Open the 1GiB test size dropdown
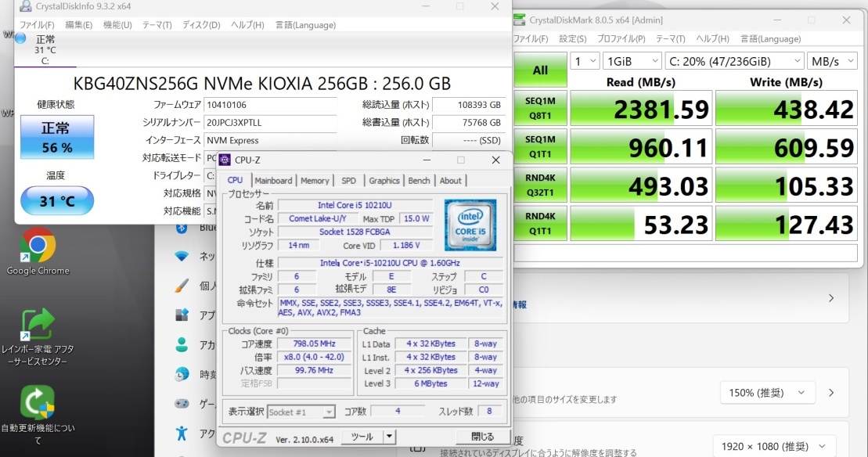The width and height of the screenshot is (868, 457). pyautogui.click(x=632, y=60)
